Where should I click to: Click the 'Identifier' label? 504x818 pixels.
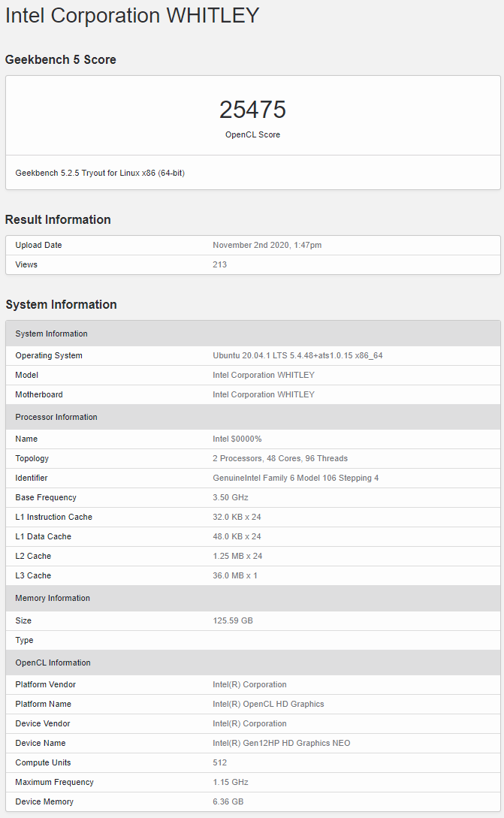[32, 478]
